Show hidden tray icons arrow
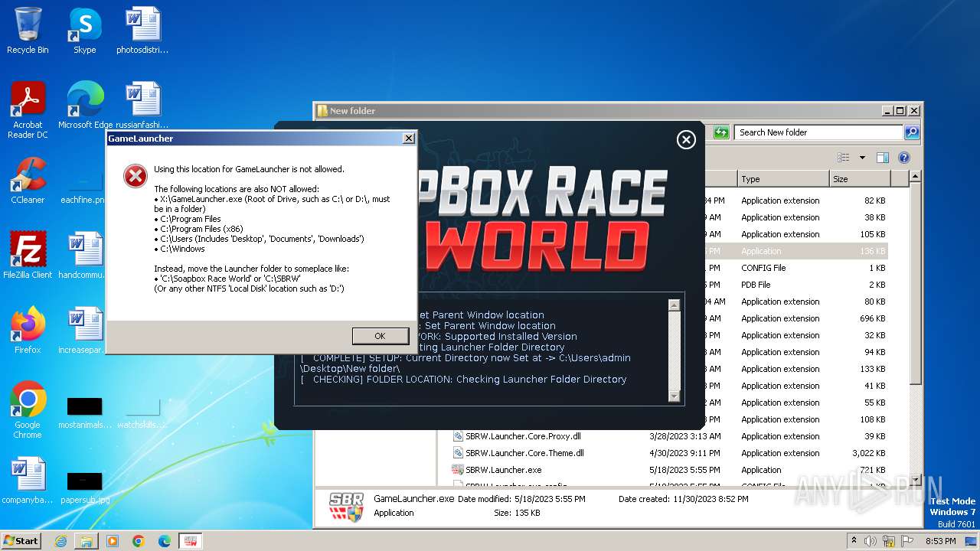 coord(853,541)
